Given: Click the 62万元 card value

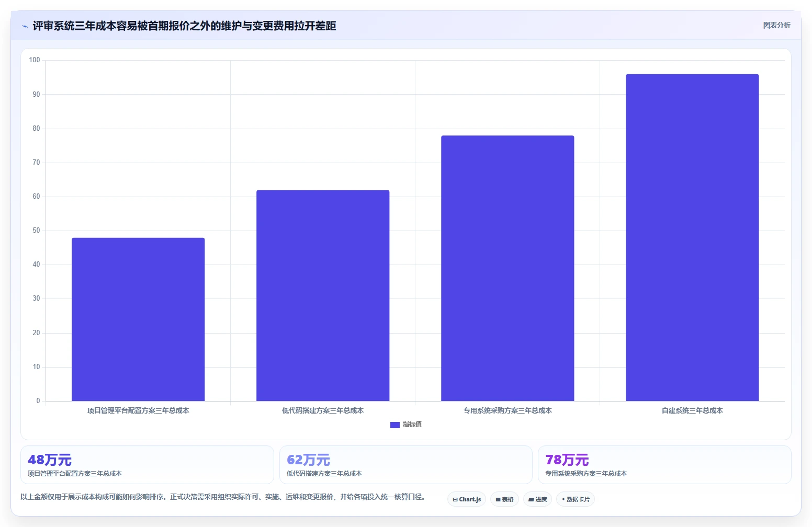Looking at the screenshot, I should tap(308, 460).
